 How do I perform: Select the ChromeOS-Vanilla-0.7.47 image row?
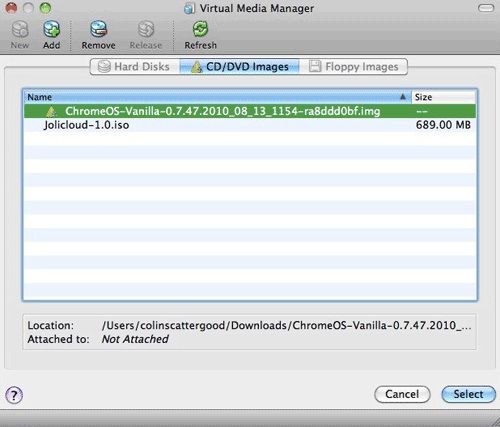[x=250, y=111]
